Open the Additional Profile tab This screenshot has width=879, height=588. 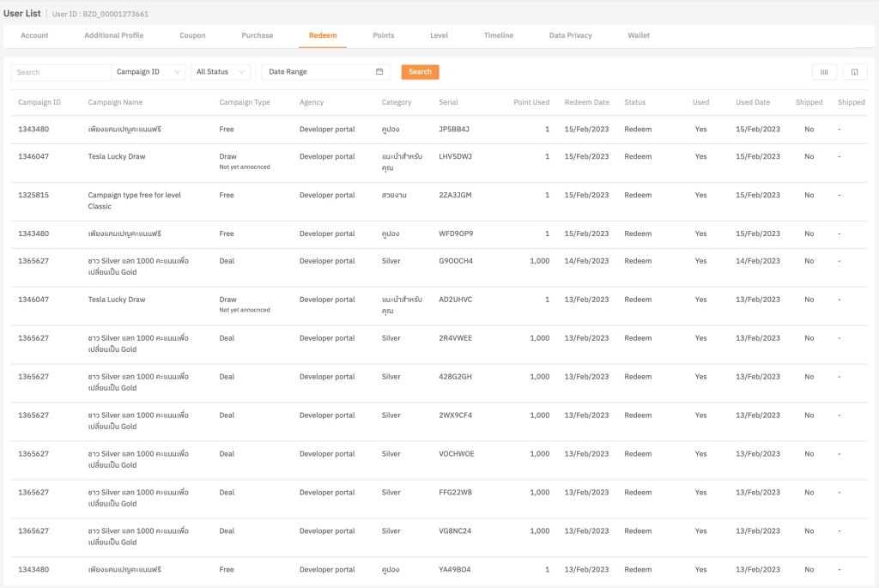[x=113, y=35]
